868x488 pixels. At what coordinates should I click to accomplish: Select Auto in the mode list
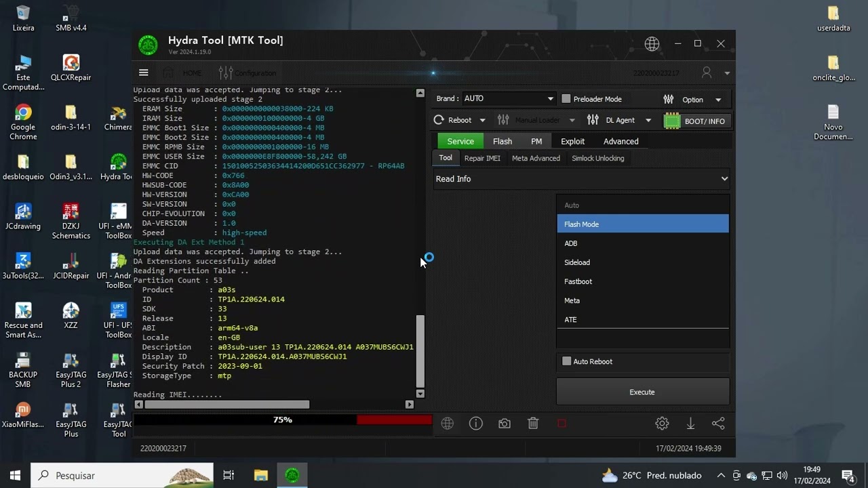pyautogui.click(x=643, y=205)
